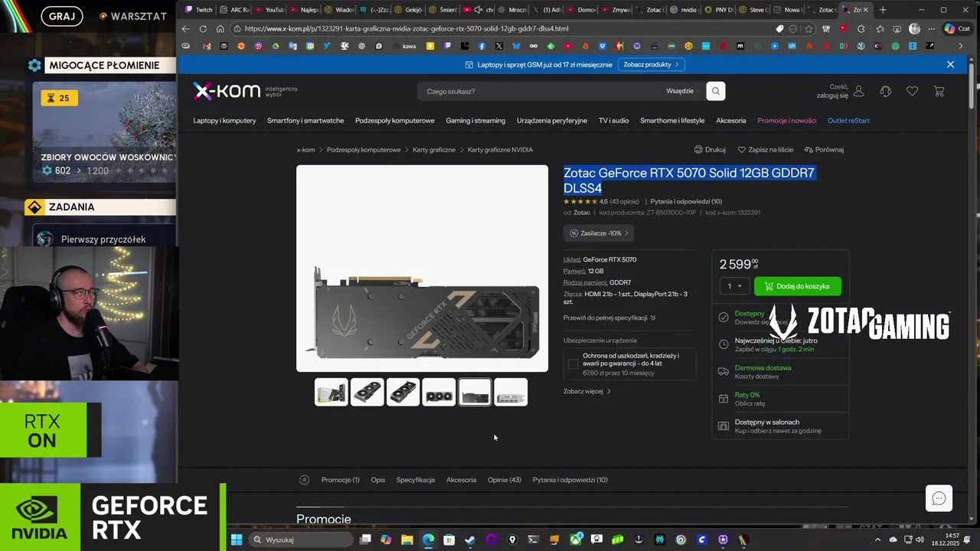Click Drukuj print option
The image size is (980, 551).
tap(710, 150)
